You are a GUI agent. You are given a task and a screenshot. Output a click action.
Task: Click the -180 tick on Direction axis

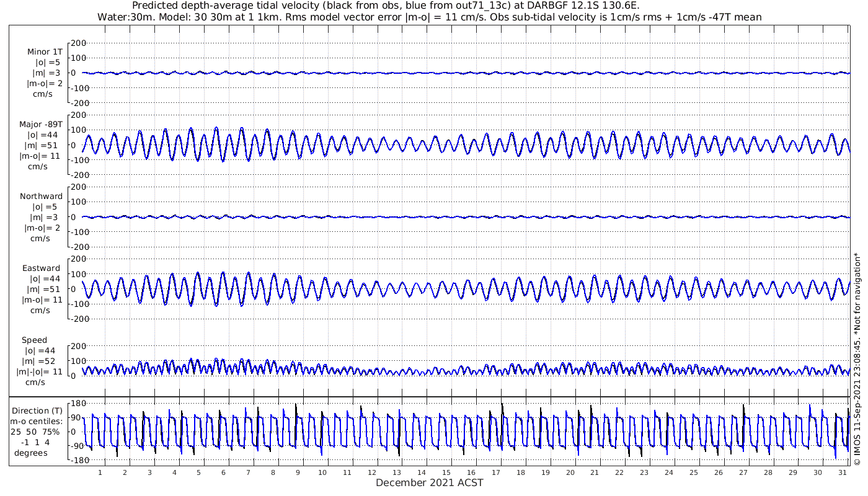pyautogui.click(x=76, y=460)
